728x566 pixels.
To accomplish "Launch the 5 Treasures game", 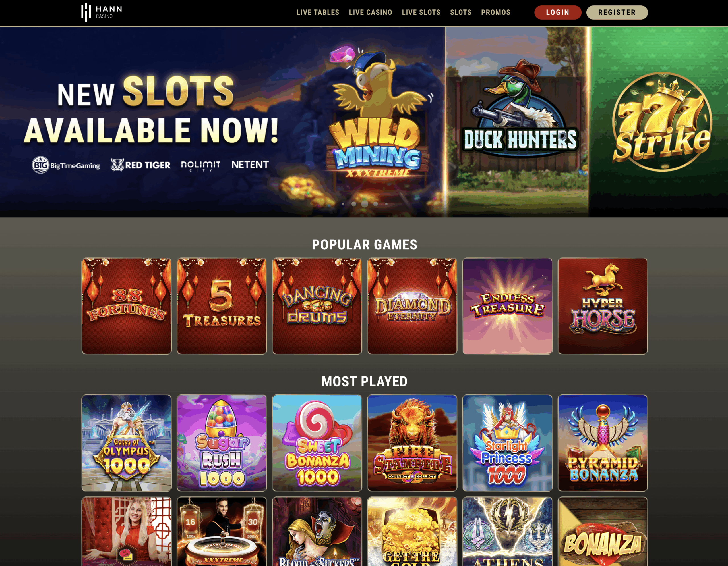I will (x=222, y=306).
